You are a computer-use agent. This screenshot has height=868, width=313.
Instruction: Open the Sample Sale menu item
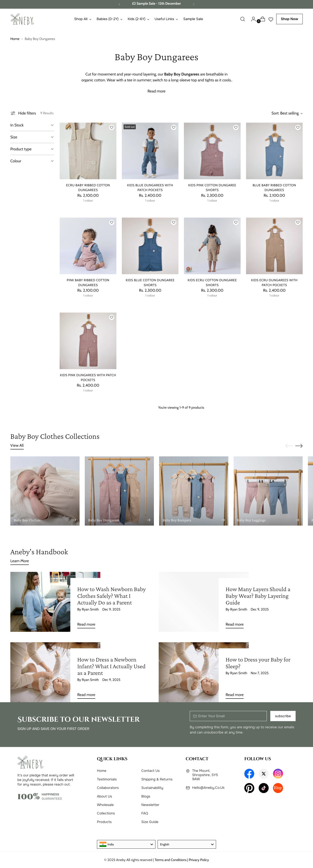tap(193, 19)
